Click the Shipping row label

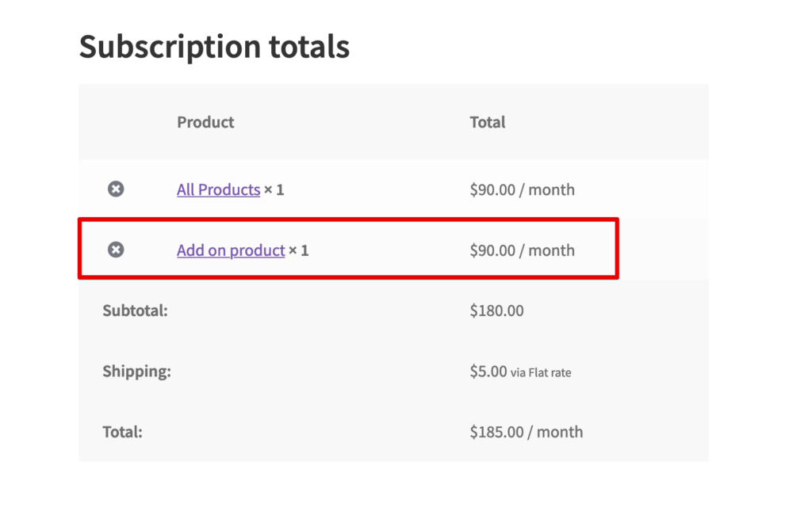tap(136, 371)
